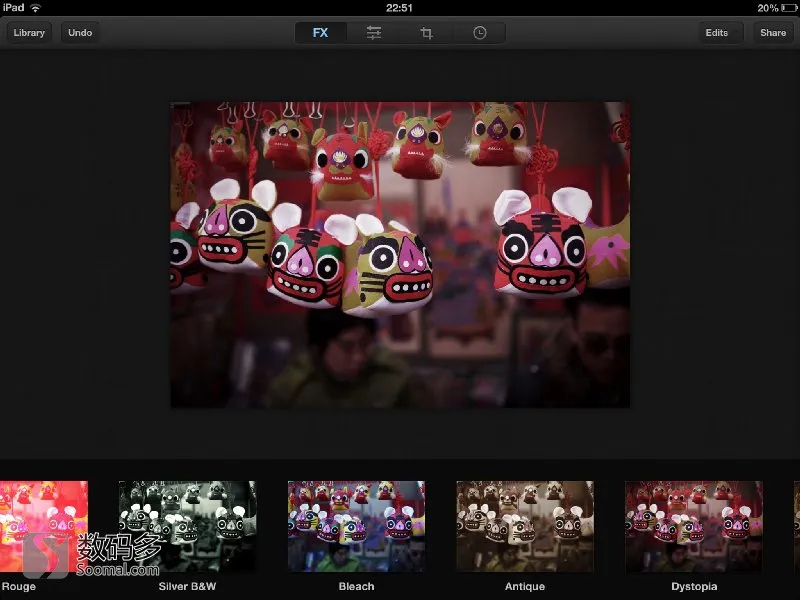This screenshot has width=800, height=600.
Task: Click the Silver B&W filter label
Action: click(x=187, y=586)
